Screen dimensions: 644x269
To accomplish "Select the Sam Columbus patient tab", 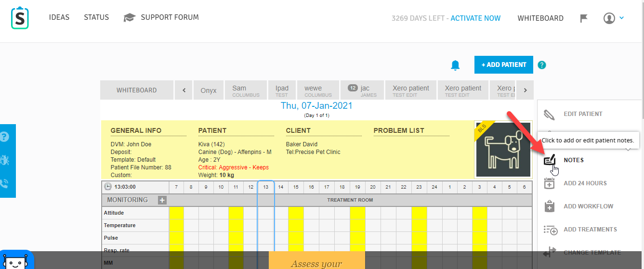I will [x=246, y=90].
